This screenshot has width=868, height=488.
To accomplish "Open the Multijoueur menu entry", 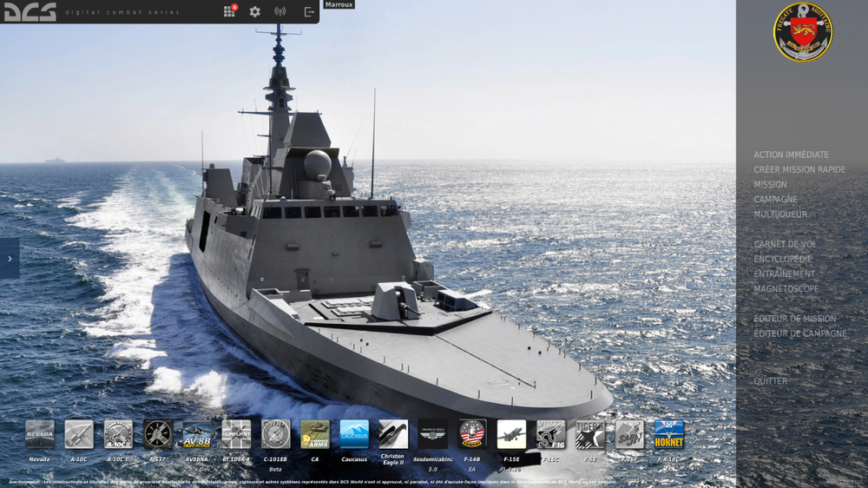I will (x=780, y=214).
